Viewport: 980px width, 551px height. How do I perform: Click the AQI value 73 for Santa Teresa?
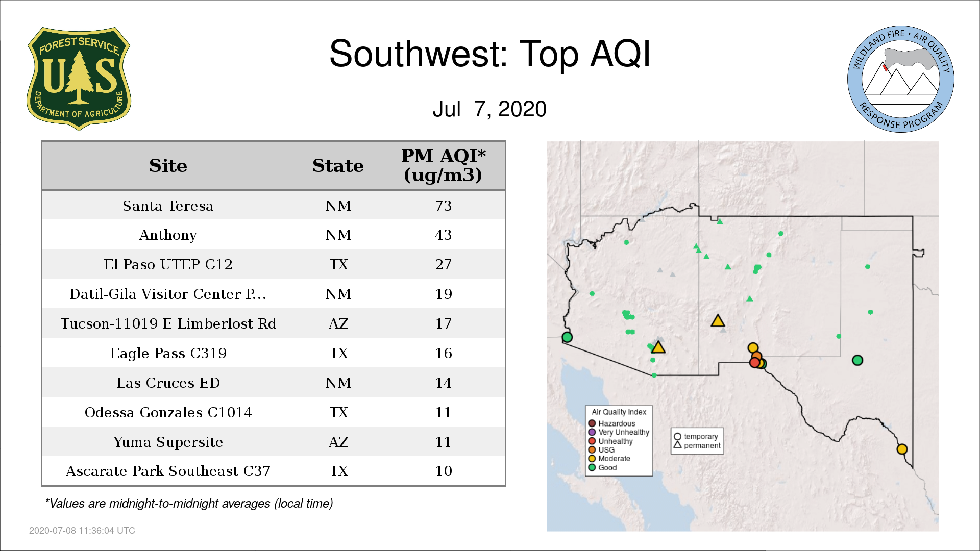pos(443,206)
